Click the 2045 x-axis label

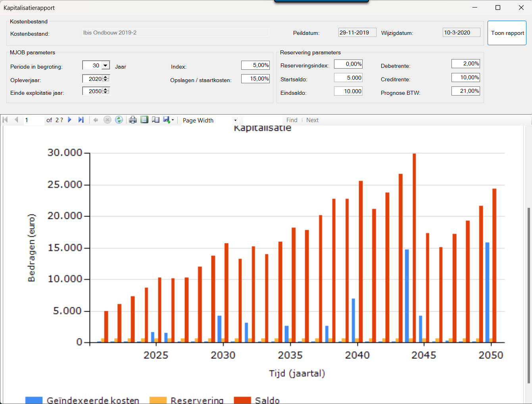[424, 355]
